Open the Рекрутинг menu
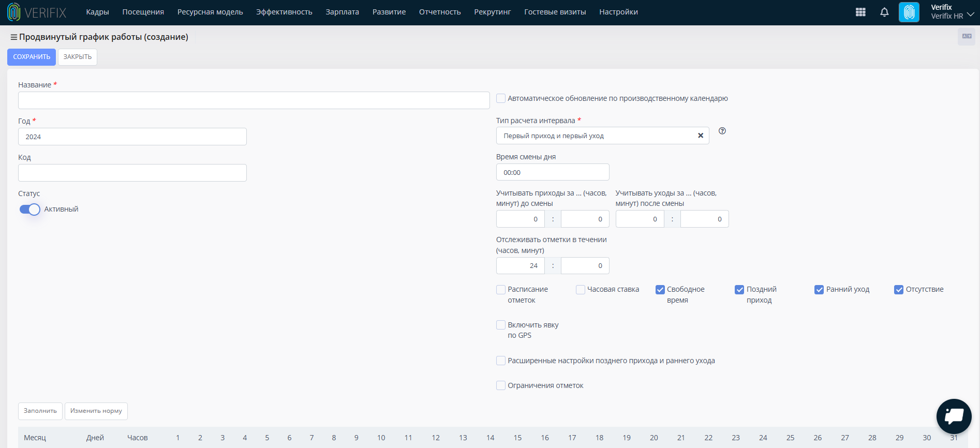The image size is (980, 448). click(493, 12)
